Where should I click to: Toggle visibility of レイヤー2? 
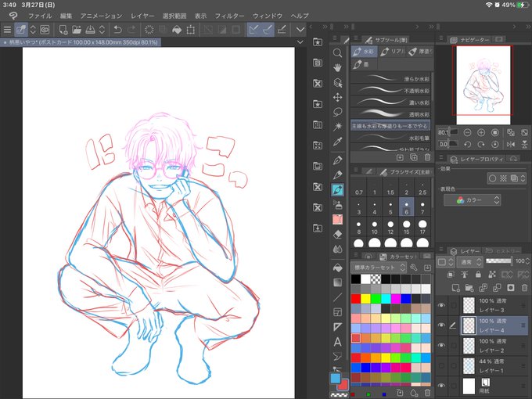(441, 345)
